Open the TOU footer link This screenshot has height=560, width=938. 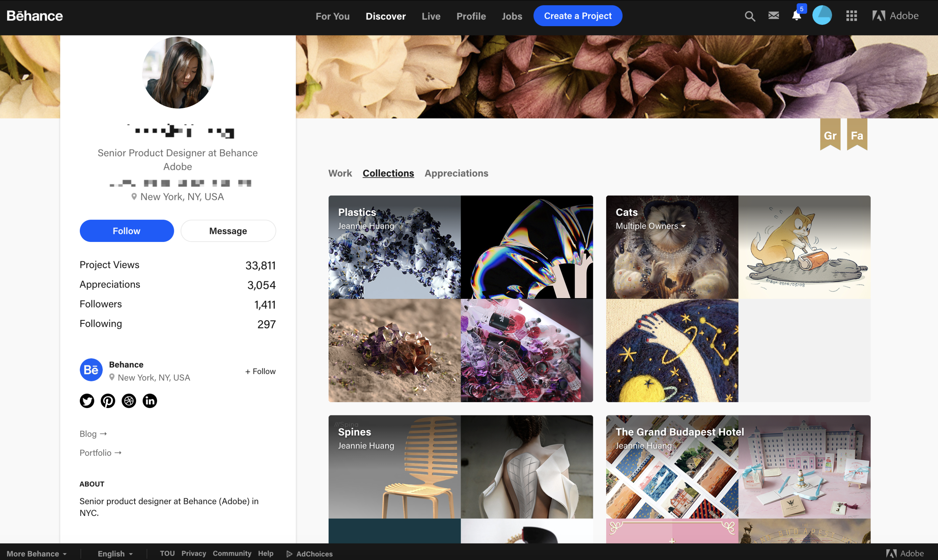pyautogui.click(x=167, y=553)
